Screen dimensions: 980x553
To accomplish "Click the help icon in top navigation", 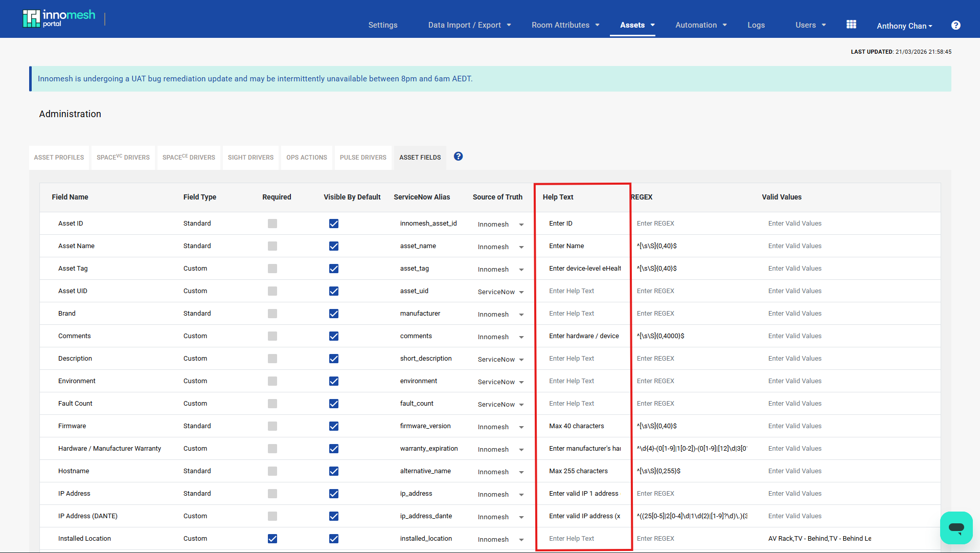I will [955, 25].
